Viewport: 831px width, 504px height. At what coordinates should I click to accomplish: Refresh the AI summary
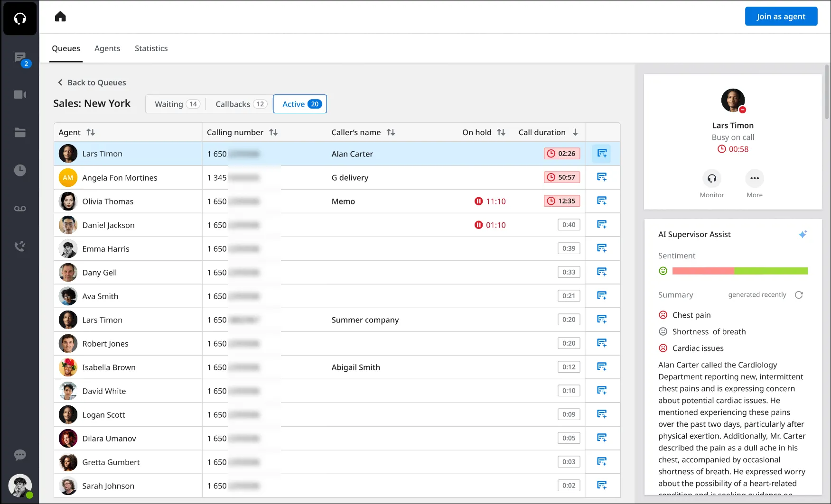tap(799, 295)
